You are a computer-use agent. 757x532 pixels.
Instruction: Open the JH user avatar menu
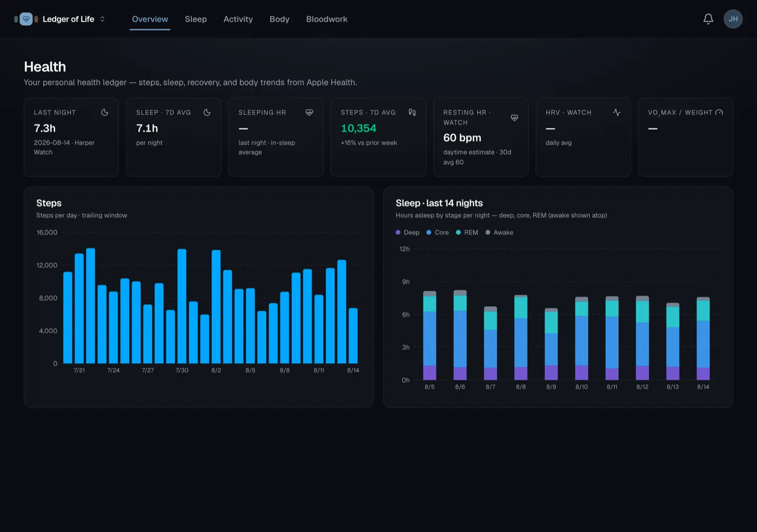pos(733,19)
